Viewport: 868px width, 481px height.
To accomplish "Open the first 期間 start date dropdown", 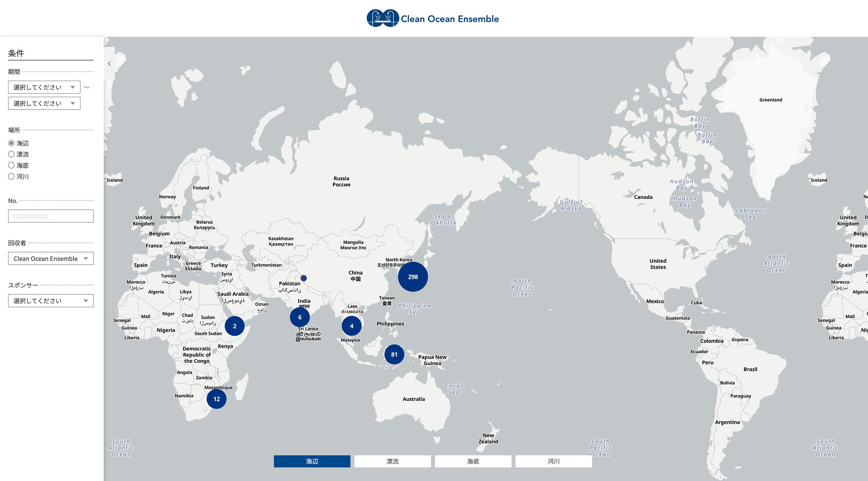I will (x=44, y=87).
